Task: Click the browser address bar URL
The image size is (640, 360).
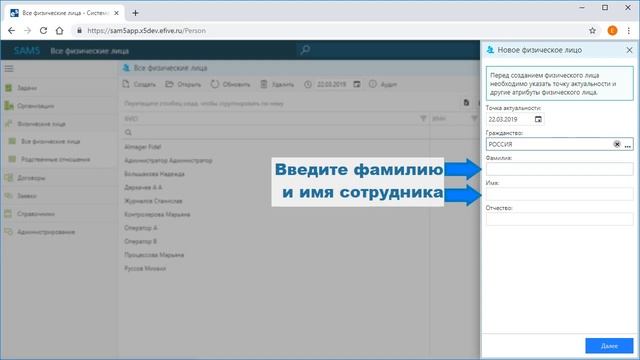Action: click(147, 31)
